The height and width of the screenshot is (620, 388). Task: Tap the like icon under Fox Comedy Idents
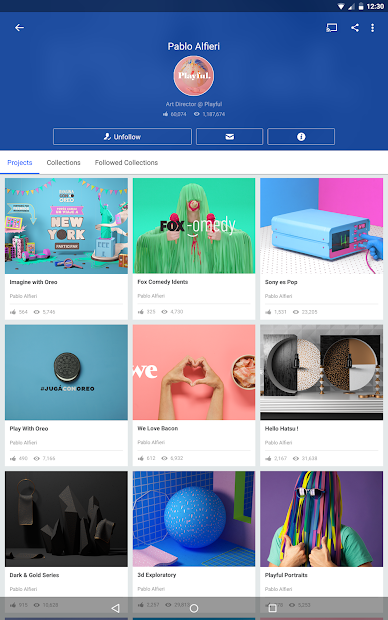(x=141, y=312)
